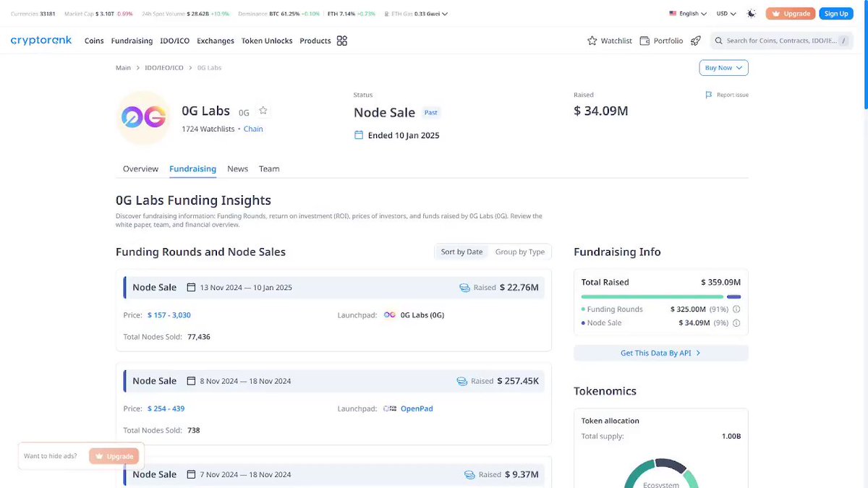Screen dimensions: 868x488
Task: Switch to the Overview tab
Action: point(140,168)
